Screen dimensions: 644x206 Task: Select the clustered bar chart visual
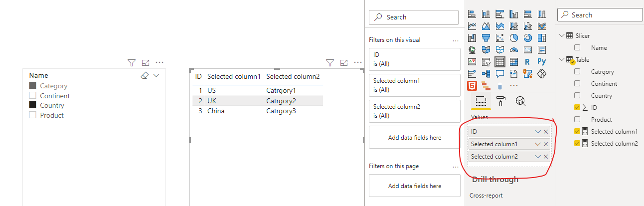coord(500,14)
